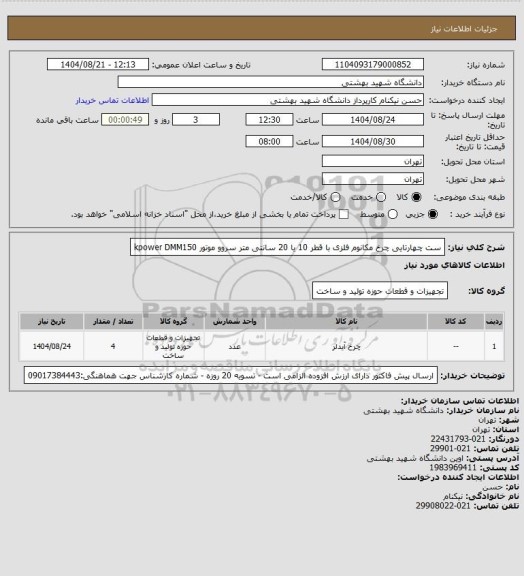Click the unit cell عدد in the table
The image size is (524, 576).
(x=235, y=346)
